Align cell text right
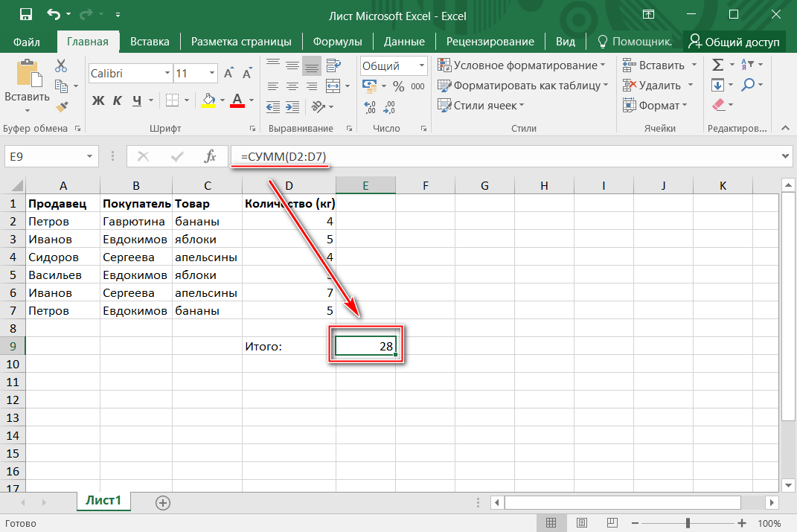 [312, 86]
